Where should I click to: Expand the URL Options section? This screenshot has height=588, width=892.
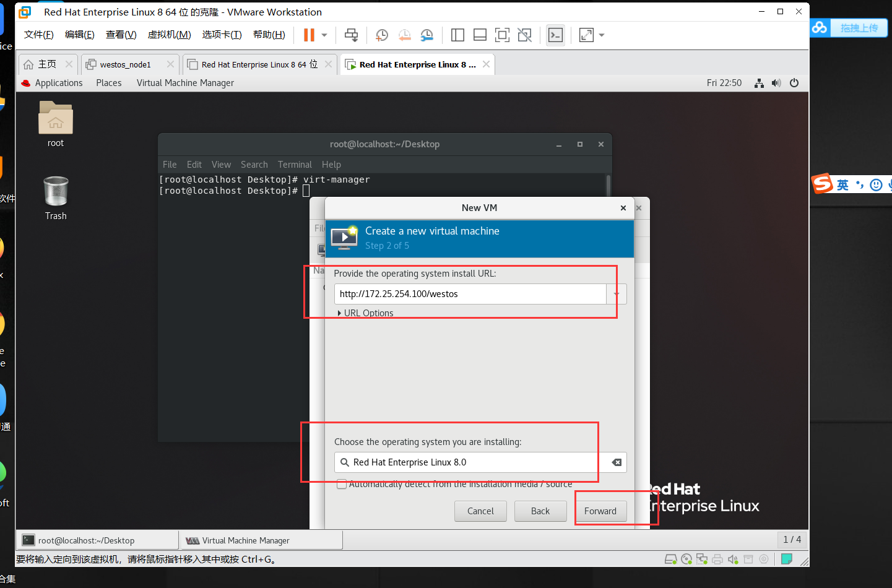coord(365,313)
